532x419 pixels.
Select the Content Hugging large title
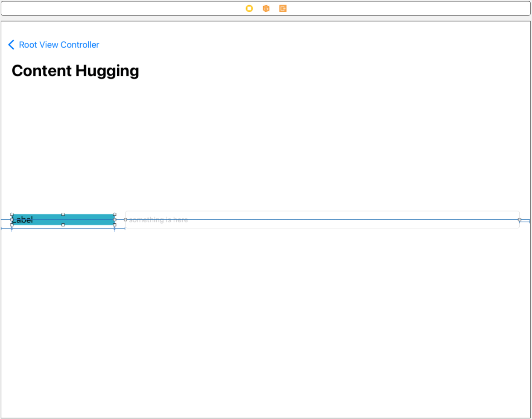75,71
